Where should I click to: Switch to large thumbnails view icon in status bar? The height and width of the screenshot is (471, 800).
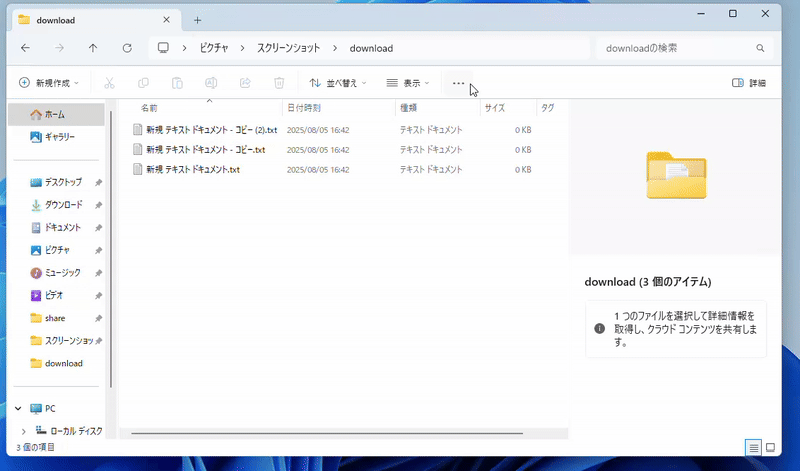770,448
